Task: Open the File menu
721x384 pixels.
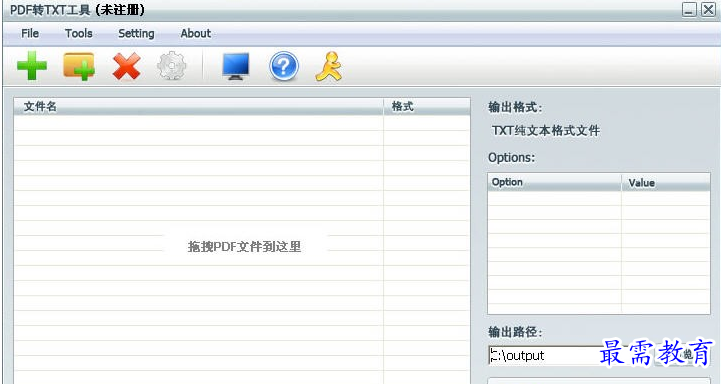Action: pyautogui.click(x=30, y=34)
